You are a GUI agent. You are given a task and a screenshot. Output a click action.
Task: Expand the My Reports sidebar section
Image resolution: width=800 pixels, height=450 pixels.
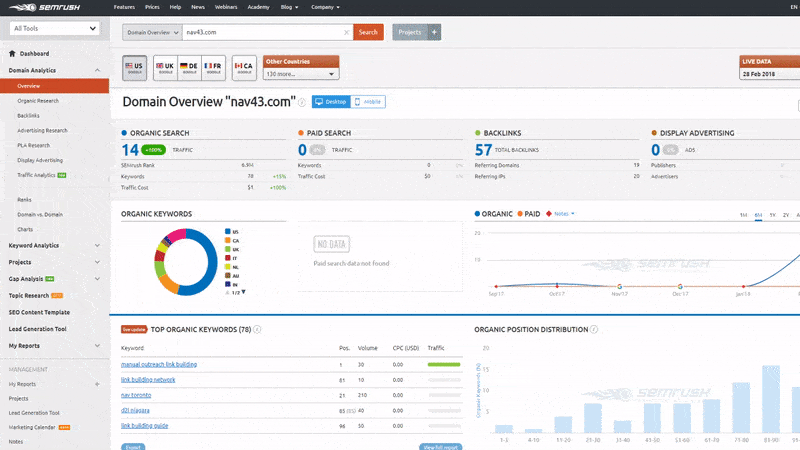[97, 346]
